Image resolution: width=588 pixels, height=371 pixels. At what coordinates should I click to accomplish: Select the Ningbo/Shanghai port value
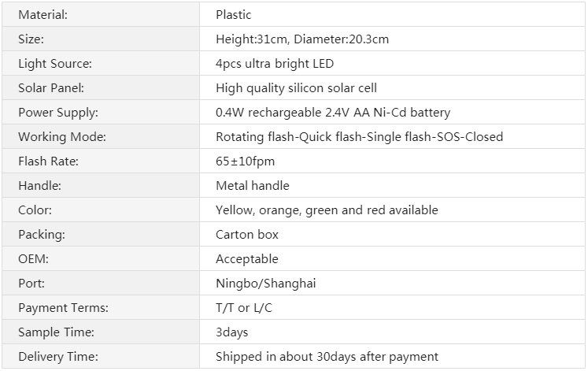click(x=265, y=284)
